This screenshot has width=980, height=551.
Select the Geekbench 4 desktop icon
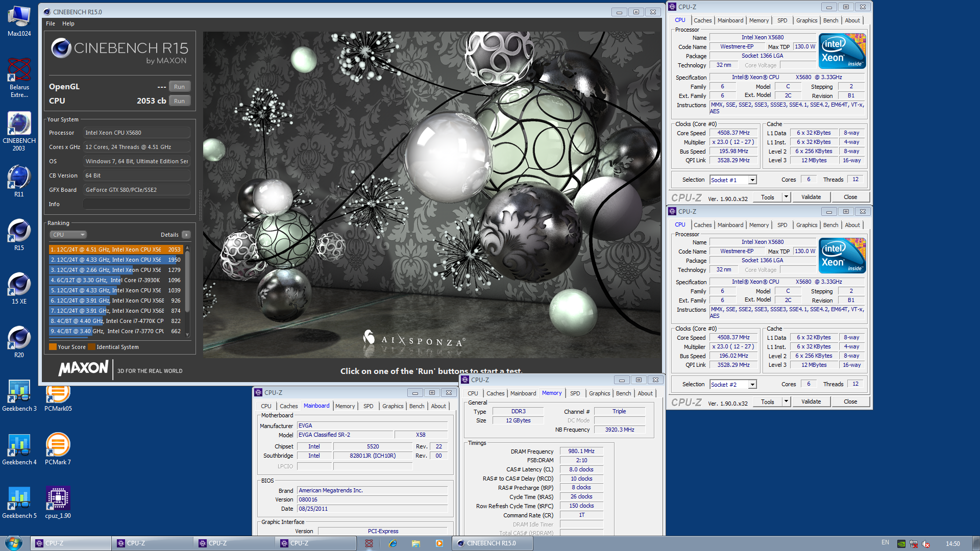(x=19, y=449)
